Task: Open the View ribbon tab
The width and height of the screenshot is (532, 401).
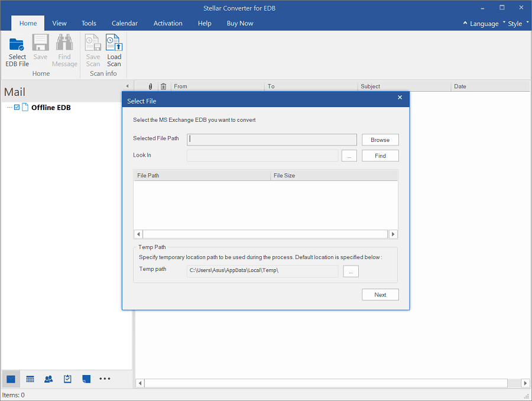Action: 59,23
